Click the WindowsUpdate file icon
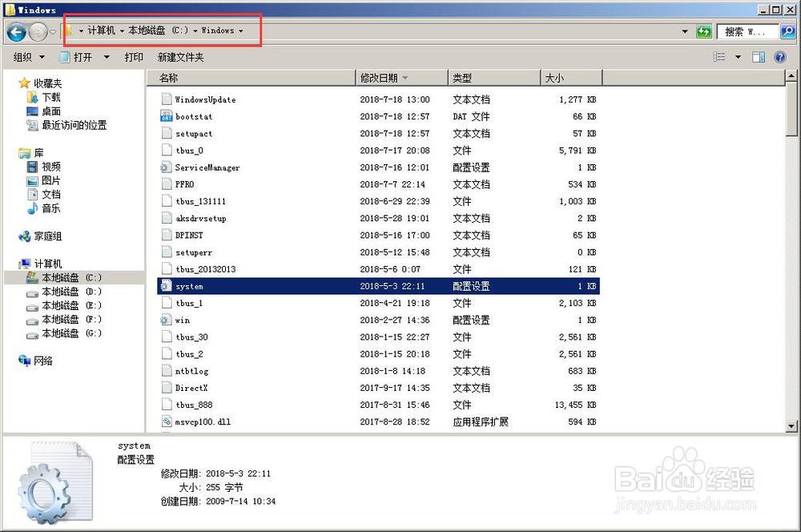 (166, 99)
